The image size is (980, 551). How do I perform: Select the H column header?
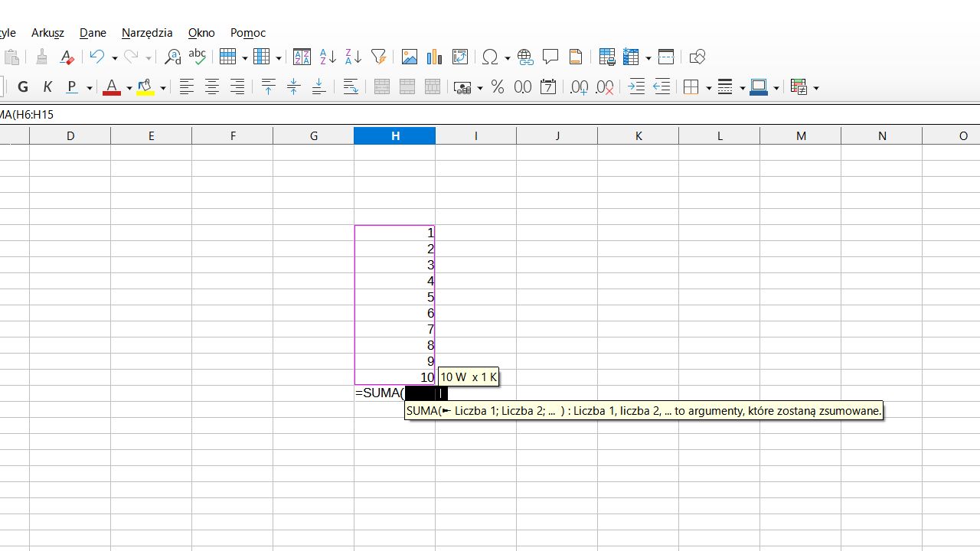point(395,135)
